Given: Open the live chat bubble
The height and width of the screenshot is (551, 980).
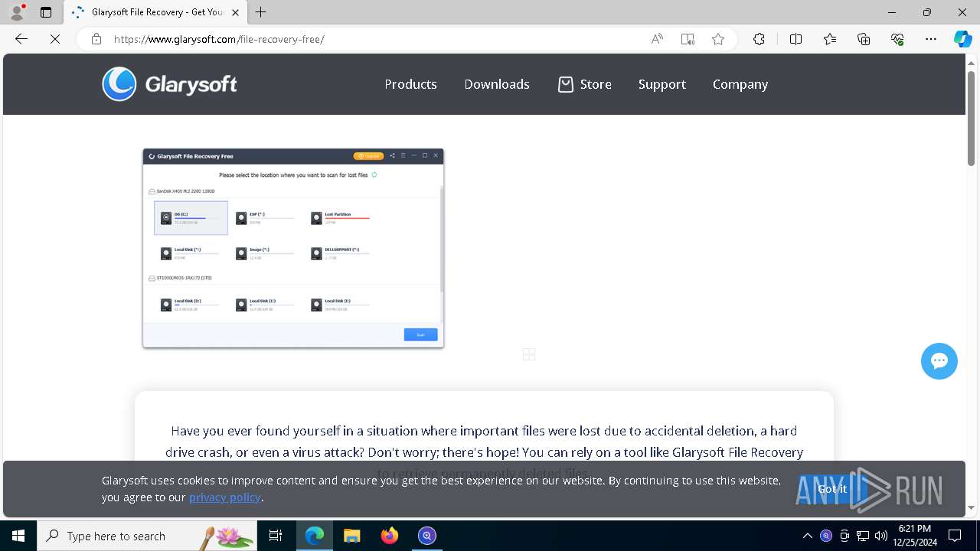Looking at the screenshot, I should click(939, 361).
